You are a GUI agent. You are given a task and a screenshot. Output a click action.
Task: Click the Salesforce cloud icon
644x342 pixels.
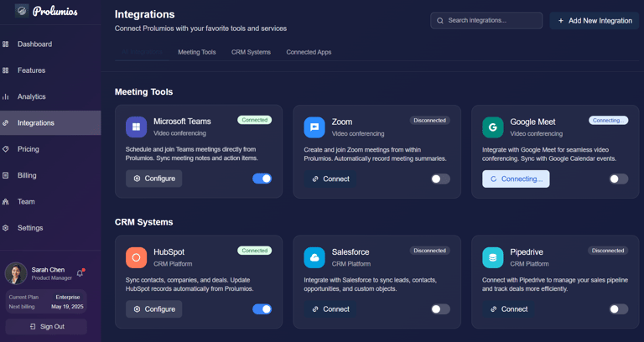point(314,257)
